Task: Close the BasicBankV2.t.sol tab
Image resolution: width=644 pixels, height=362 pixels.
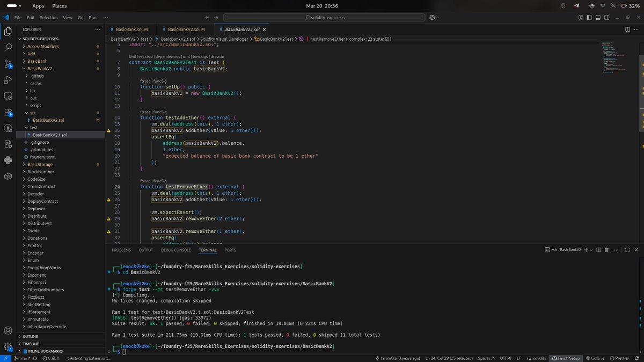Action: 265,29
